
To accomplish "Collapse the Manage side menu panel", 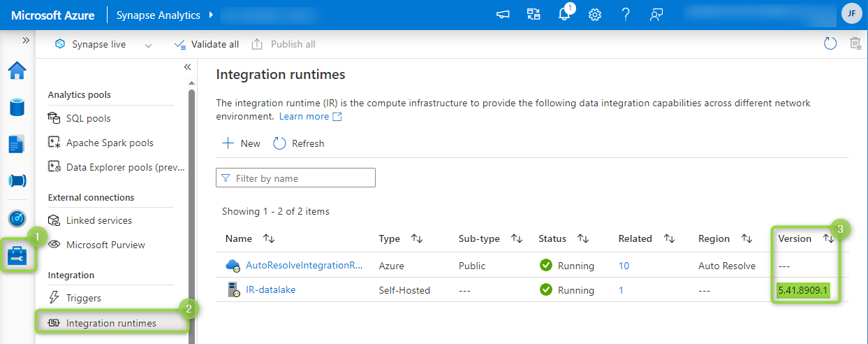I will pos(187,67).
